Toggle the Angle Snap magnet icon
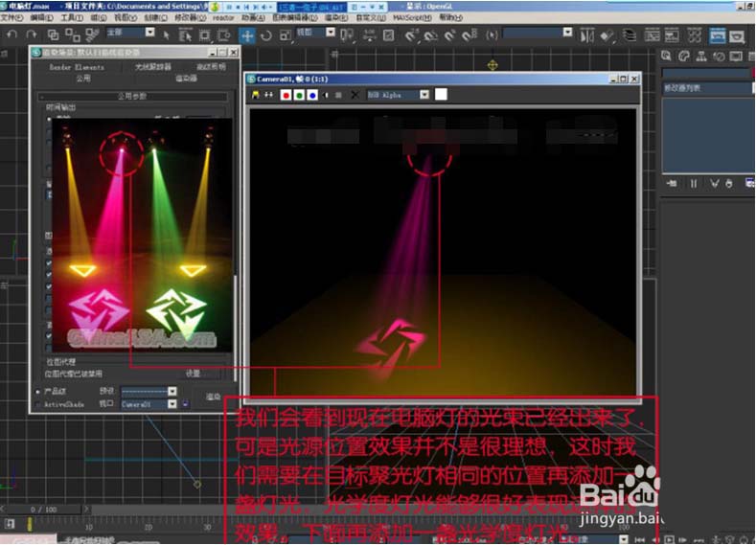The width and height of the screenshot is (756, 545). point(430,35)
